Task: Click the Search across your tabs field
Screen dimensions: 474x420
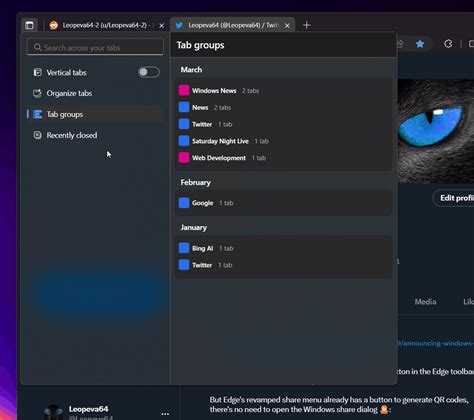Action: (x=95, y=47)
